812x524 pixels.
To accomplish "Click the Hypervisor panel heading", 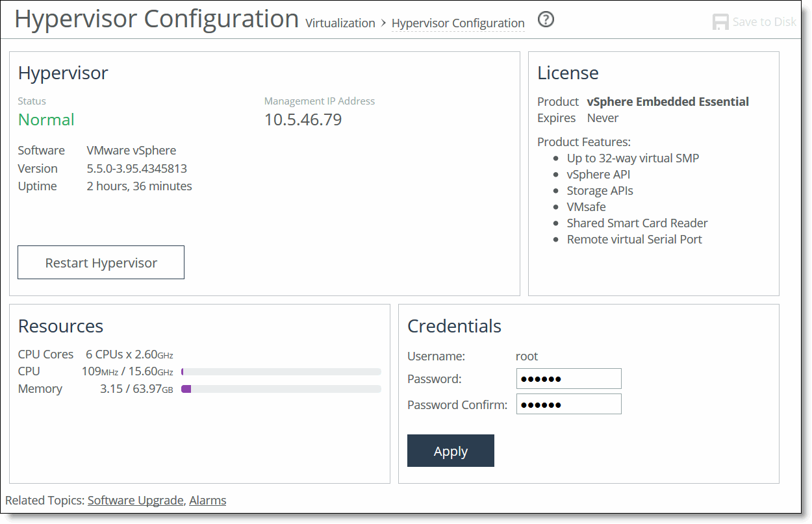I will tap(62, 73).
